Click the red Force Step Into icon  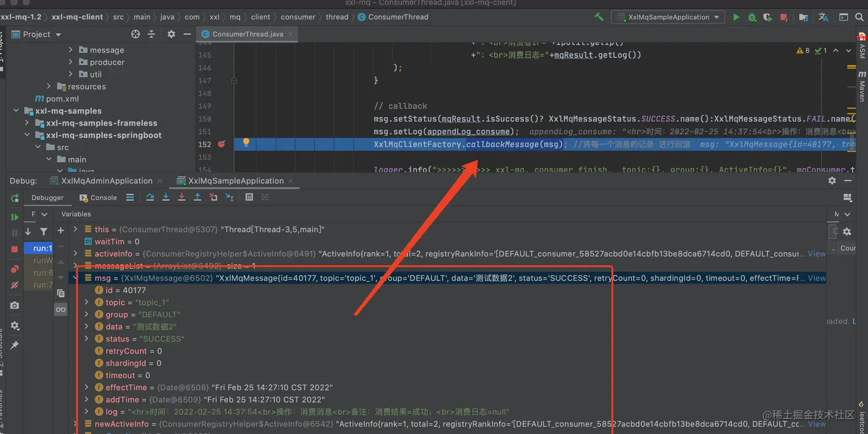(x=181, y=197)
